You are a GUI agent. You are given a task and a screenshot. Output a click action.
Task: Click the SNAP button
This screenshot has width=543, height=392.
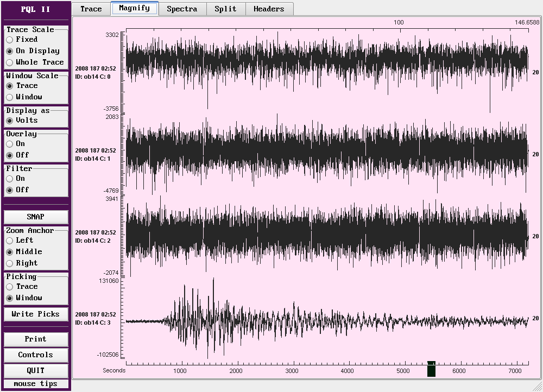coord(36,217)
